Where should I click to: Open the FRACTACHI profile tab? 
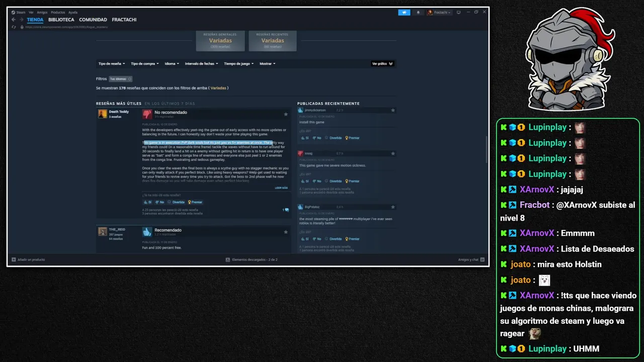coord(124,20)
